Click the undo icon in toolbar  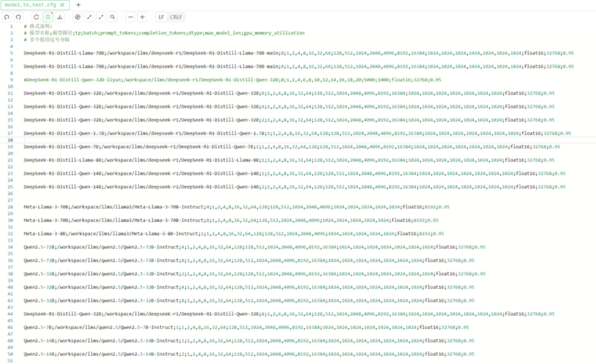(x=6, y=17)
